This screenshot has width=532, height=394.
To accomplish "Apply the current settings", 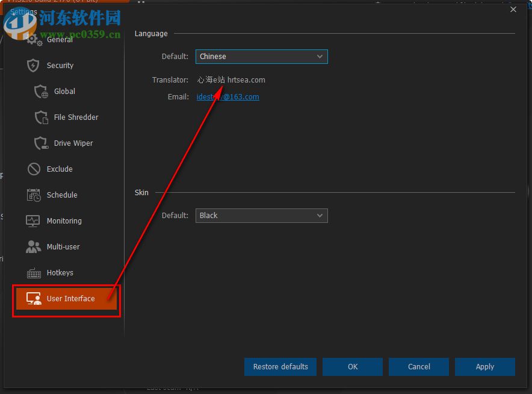I will 484,367.
